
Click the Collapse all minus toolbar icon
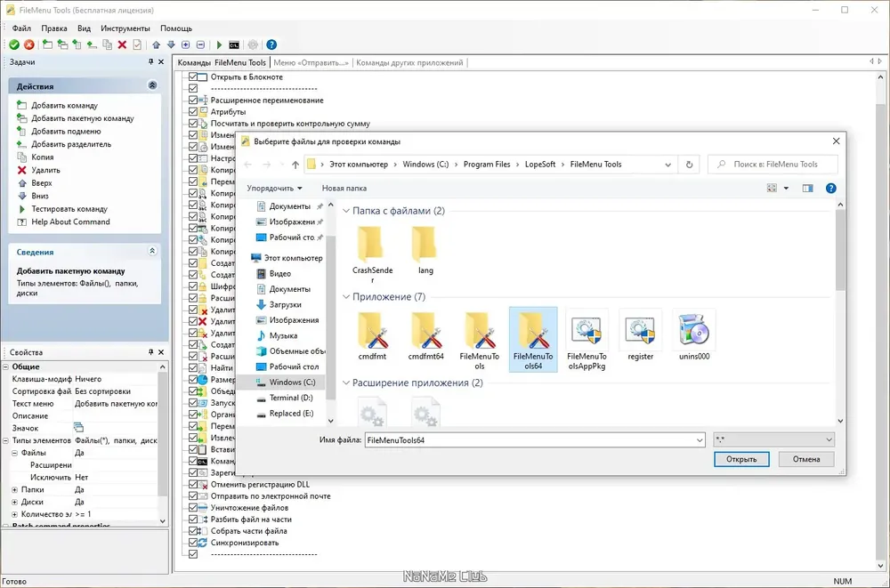(x=200, y=44)
